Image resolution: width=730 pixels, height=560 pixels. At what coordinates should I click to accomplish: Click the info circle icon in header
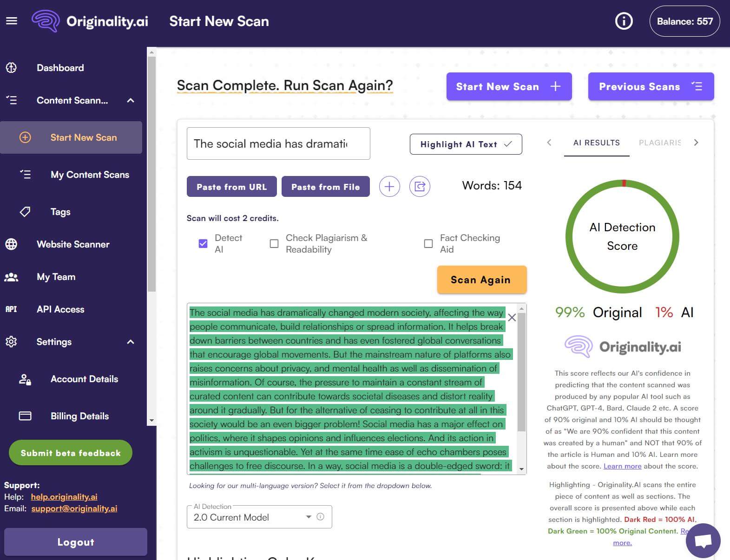624,21
